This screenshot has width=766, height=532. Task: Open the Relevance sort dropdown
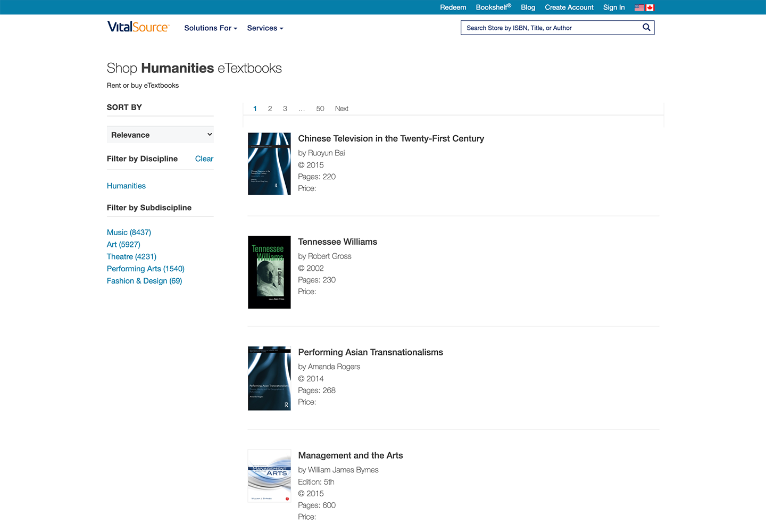click(x=160, y=135)
